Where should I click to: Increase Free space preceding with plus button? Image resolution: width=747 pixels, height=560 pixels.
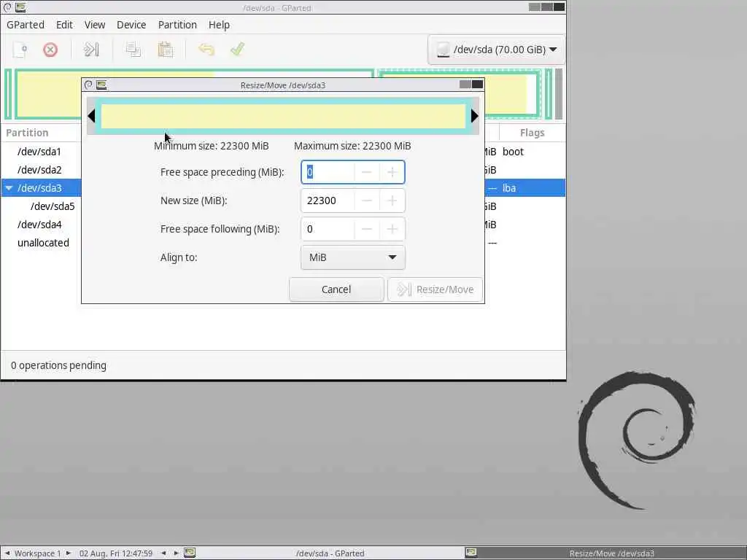pyautogui.click(x=392, y=172)
